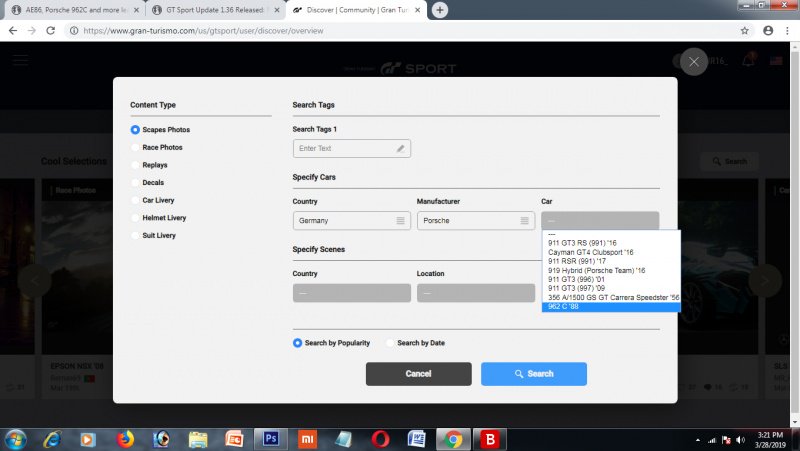Close the GT Sport Update 1.36 tab
This screenshot has height=451, width=800.
point(277,10)
